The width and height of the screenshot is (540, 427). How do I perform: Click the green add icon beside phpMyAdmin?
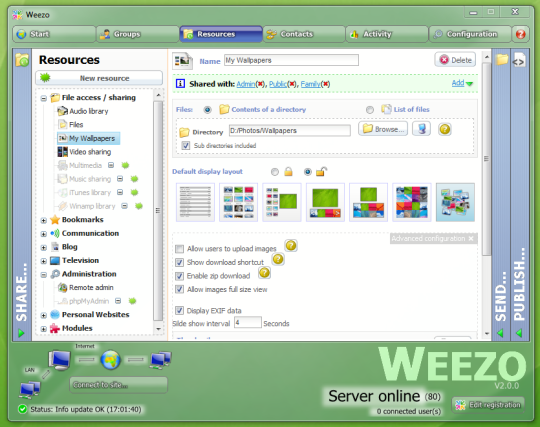132,301
